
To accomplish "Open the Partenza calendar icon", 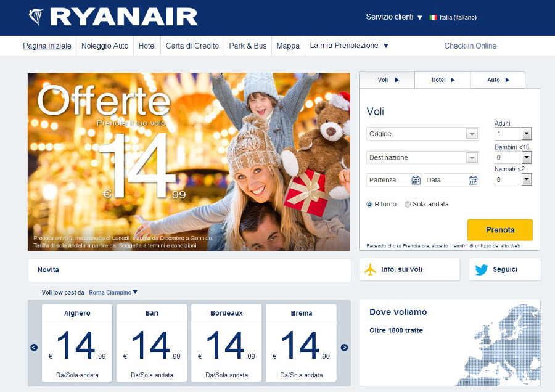I will click(416, 180).
